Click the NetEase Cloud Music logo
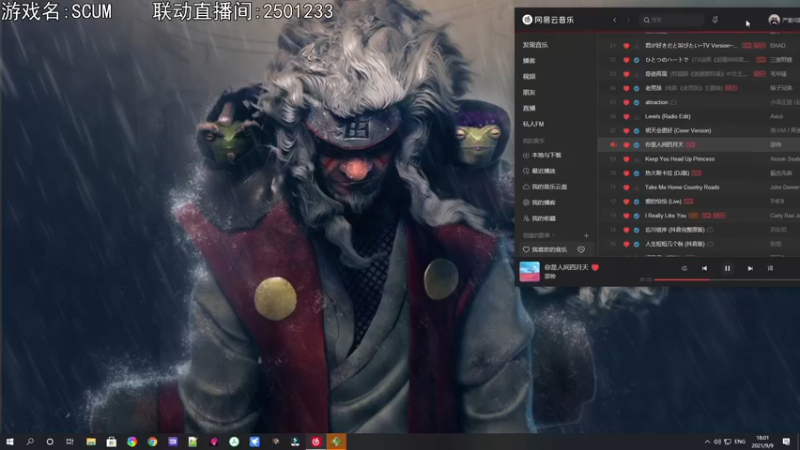 tap(547, 20)
